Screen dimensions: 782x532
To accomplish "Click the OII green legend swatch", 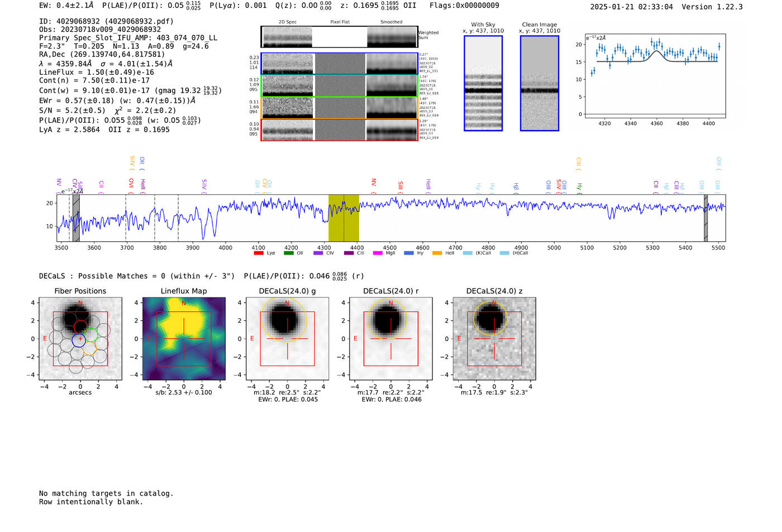I will (x=288, y=253).
